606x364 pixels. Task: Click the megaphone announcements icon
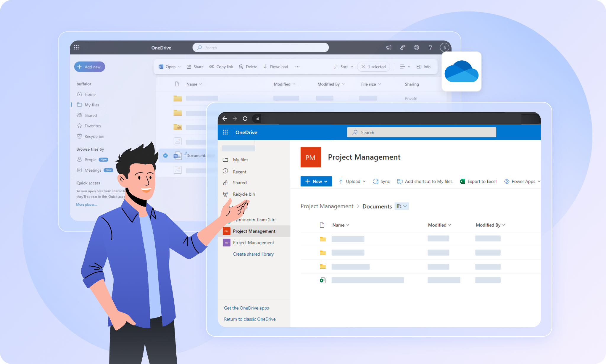[x=389, y=47]
